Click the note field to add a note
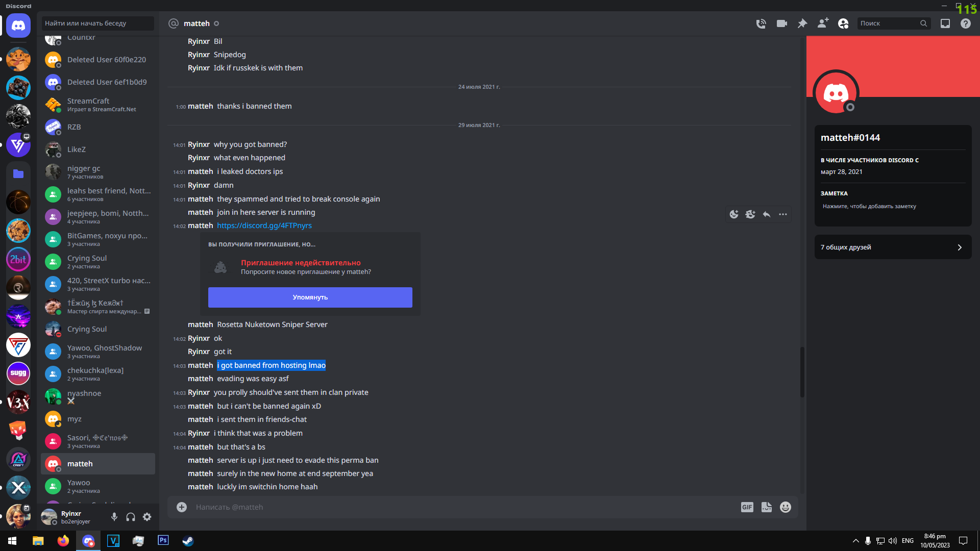Viewport: 980px width, 551px height. click(893, 207)
